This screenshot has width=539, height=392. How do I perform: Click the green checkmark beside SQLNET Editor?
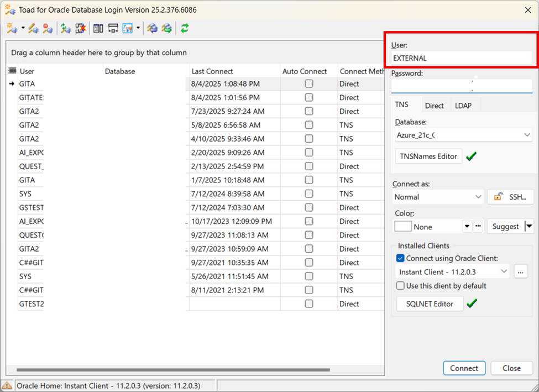click(x=472, y=304)
